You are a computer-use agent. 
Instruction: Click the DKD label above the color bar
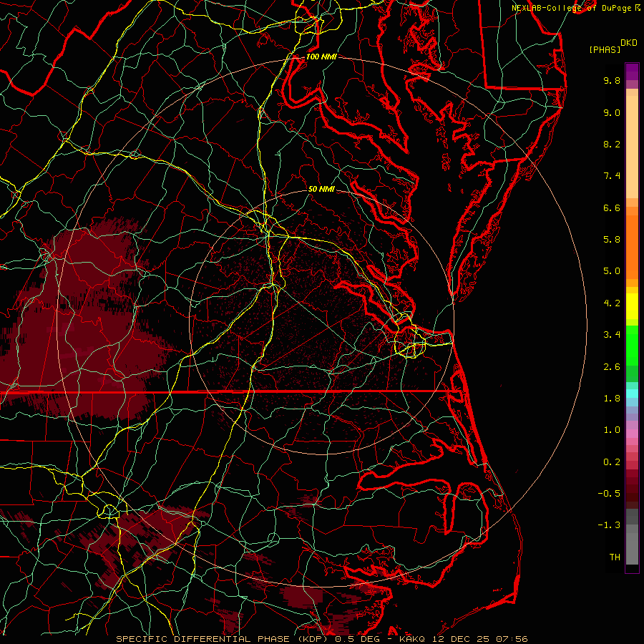click(629, 43)
